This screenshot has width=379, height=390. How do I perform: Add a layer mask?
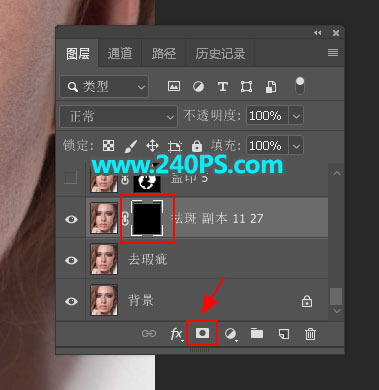(202, 333)
